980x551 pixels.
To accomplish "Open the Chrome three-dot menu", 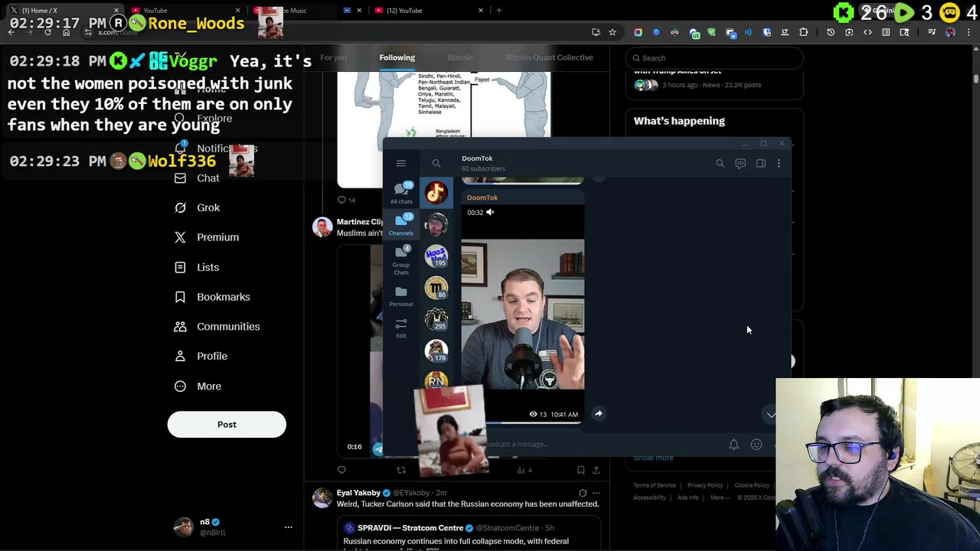I will (x=969, y=32).
